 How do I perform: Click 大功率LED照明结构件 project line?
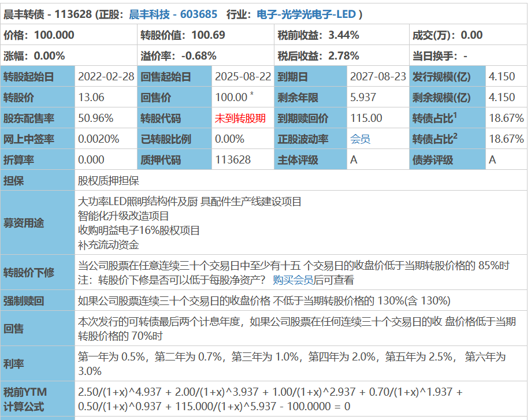190,202
